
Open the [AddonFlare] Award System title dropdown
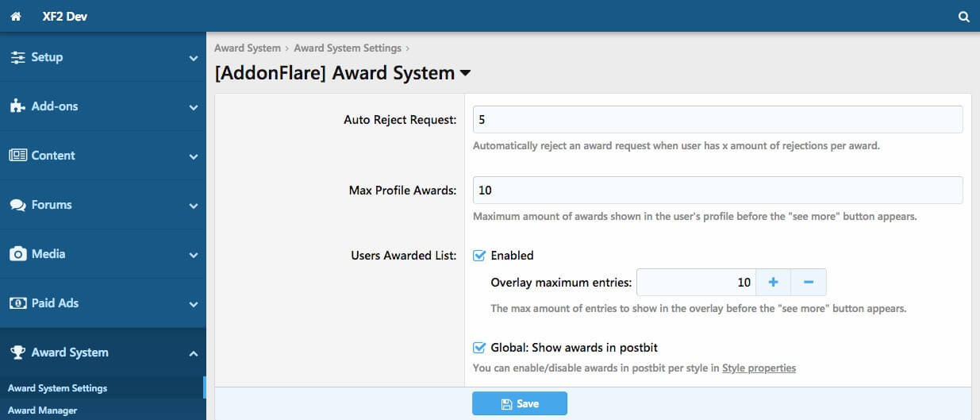(465, 73)
